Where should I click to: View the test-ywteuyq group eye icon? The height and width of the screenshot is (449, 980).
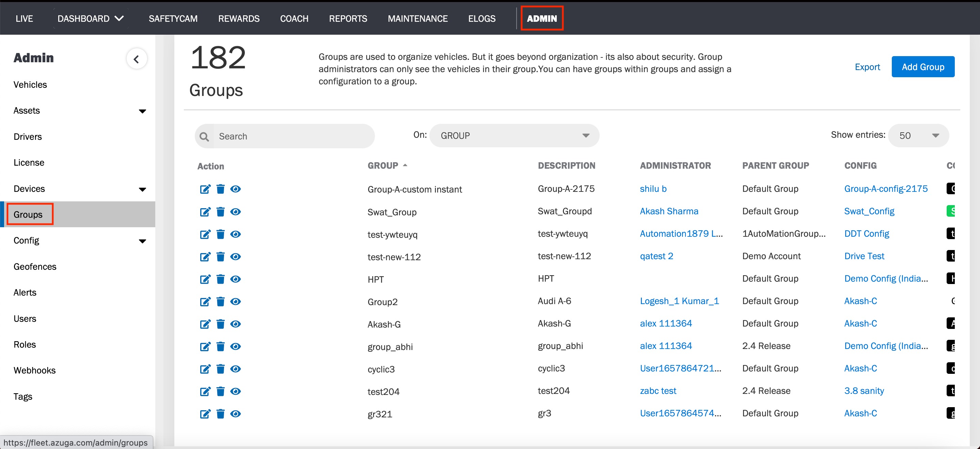(236, 234)
